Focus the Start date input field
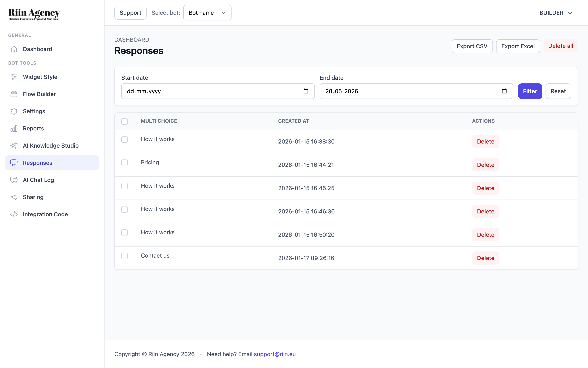The height and width of the screenshot is (368, 588). point(218,91)
